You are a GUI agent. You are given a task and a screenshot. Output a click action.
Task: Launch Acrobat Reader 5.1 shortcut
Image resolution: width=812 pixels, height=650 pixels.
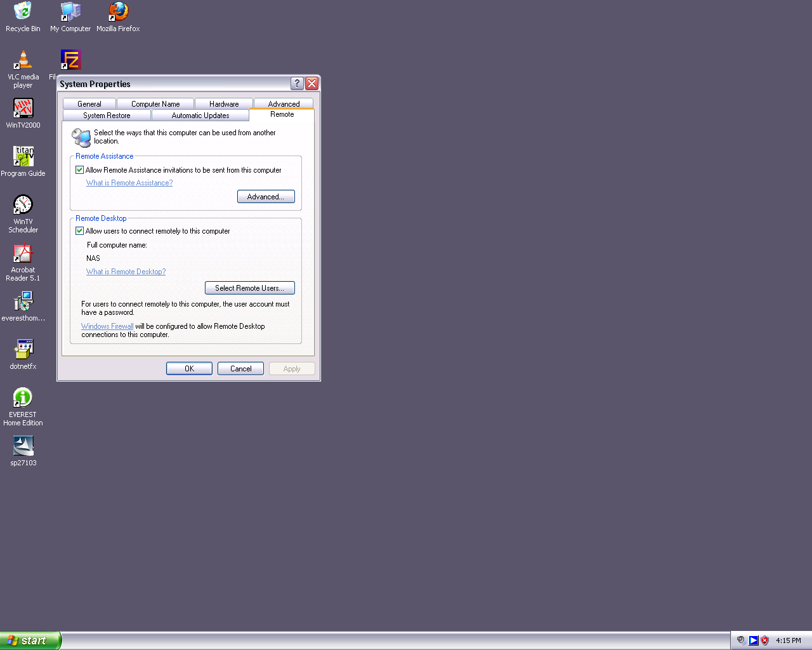23,253
